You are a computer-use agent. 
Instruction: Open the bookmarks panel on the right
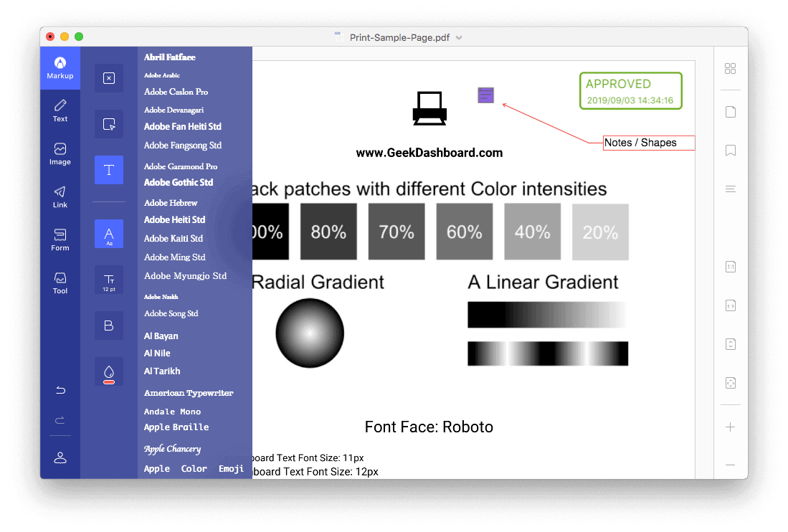(x=731, y=149)
